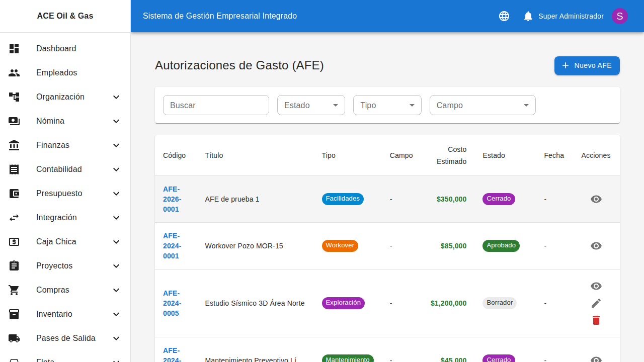Open the Proyectos menu item

point(54,265)
